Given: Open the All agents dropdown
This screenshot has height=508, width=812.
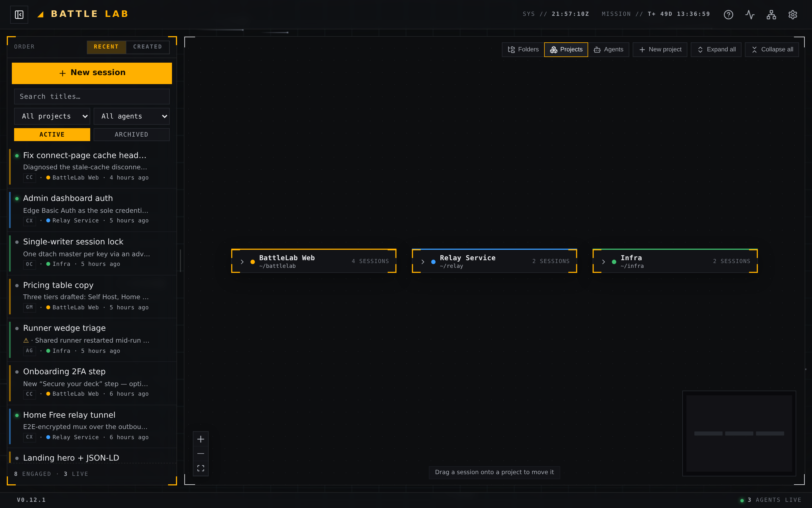Looking at the screenshot, I should pyautogui.click(x=132, y=116).
